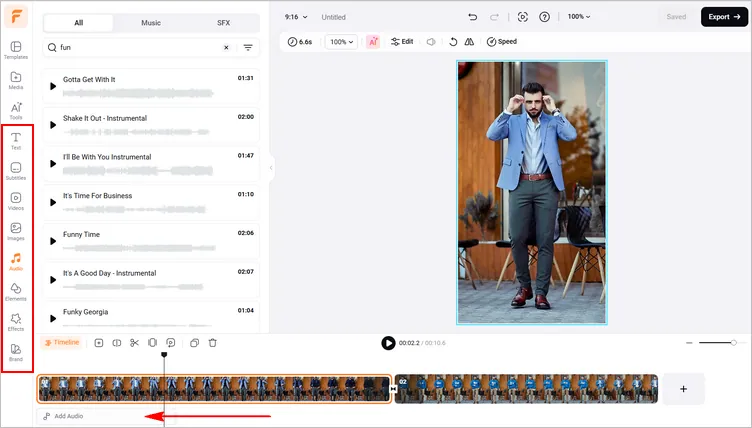Open the Edit adjustments panel

[402, 42]
